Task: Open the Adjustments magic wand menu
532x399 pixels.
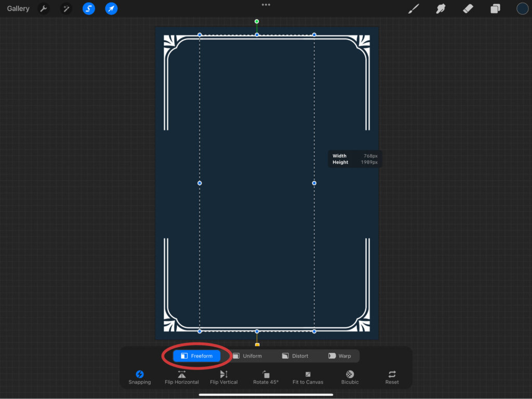Action: (x=66, y=9)
